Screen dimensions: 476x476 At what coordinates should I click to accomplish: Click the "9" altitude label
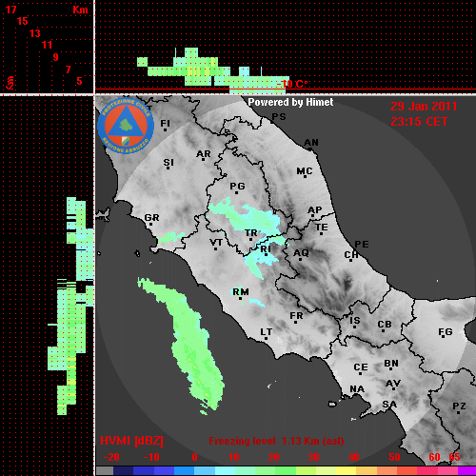(56, 57)
